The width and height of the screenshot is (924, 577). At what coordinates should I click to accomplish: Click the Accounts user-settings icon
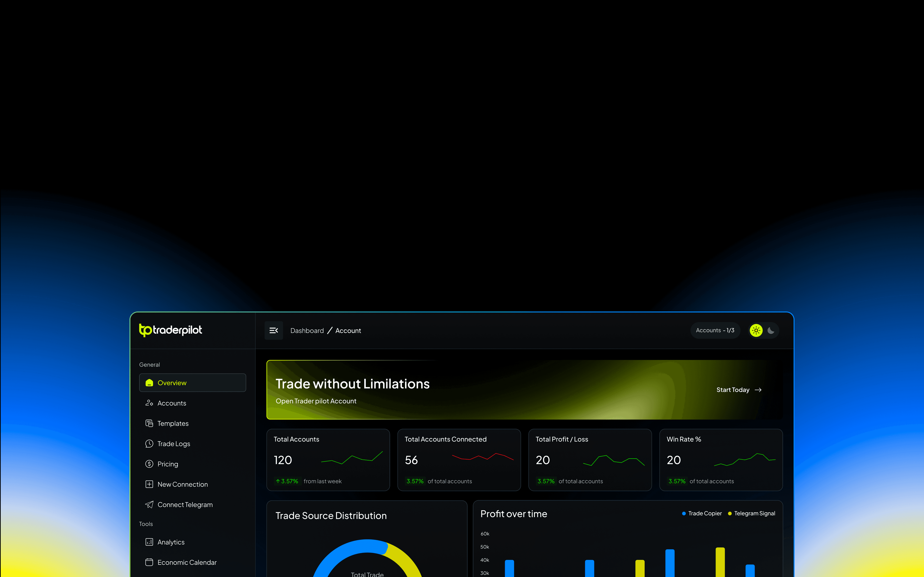(149, 403)
